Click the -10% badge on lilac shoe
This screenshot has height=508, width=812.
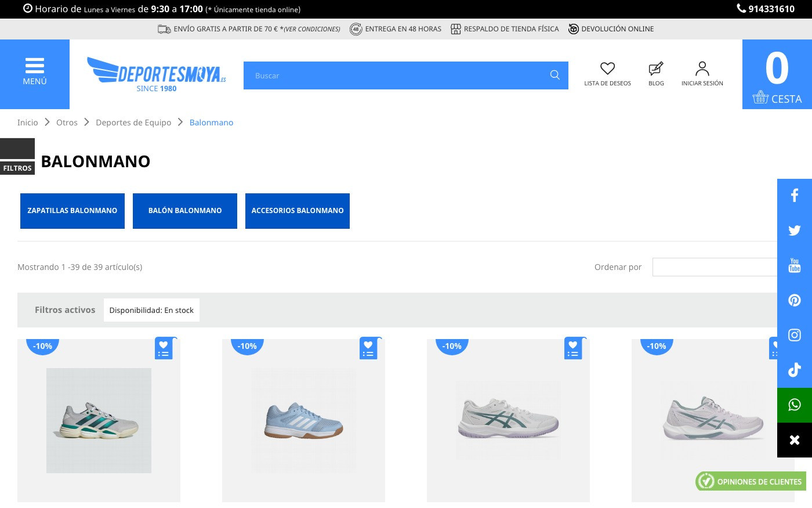[657, 346]
